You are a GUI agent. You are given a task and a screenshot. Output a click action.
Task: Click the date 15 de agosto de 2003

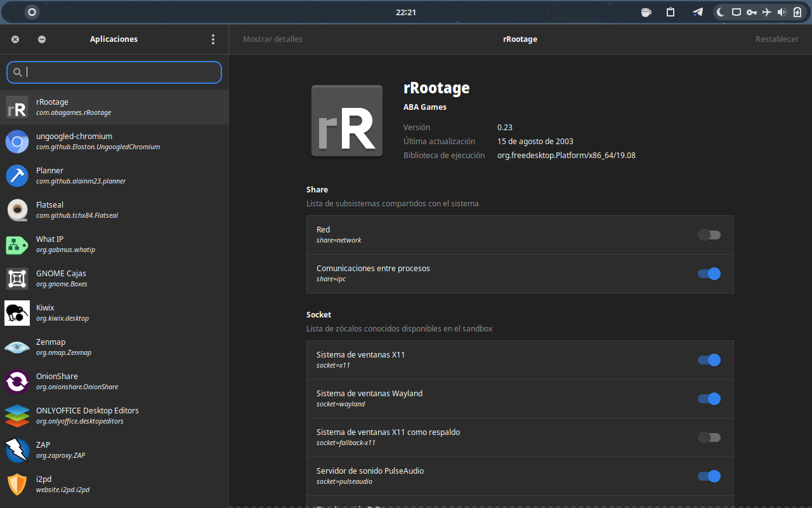pyautogui.click(x=535, y=141)
